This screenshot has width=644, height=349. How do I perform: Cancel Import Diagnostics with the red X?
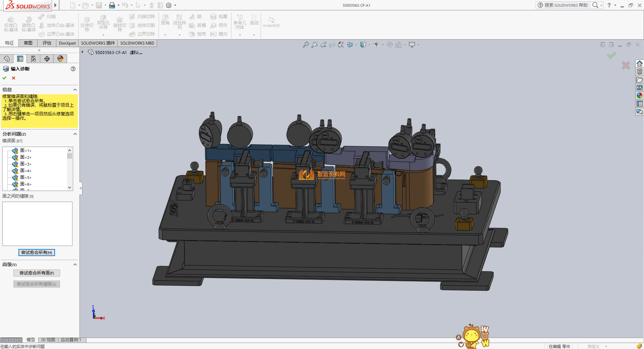point(14,78)
